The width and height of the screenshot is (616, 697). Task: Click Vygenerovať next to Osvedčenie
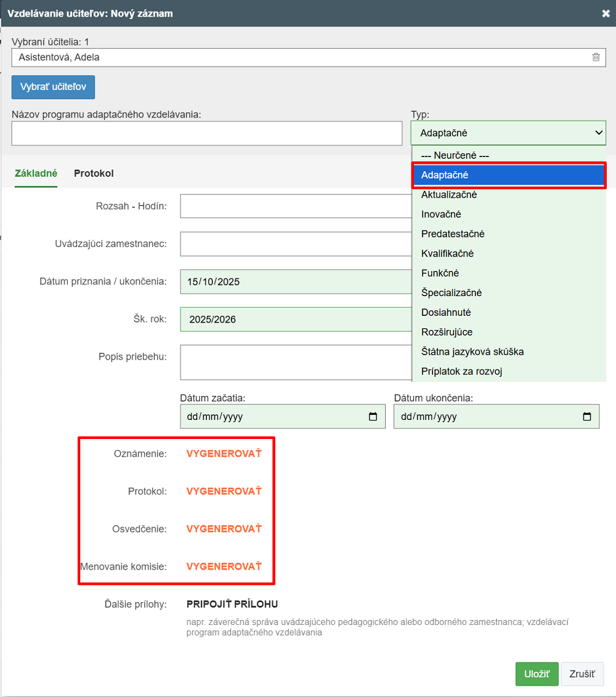(x=224, y=529)
